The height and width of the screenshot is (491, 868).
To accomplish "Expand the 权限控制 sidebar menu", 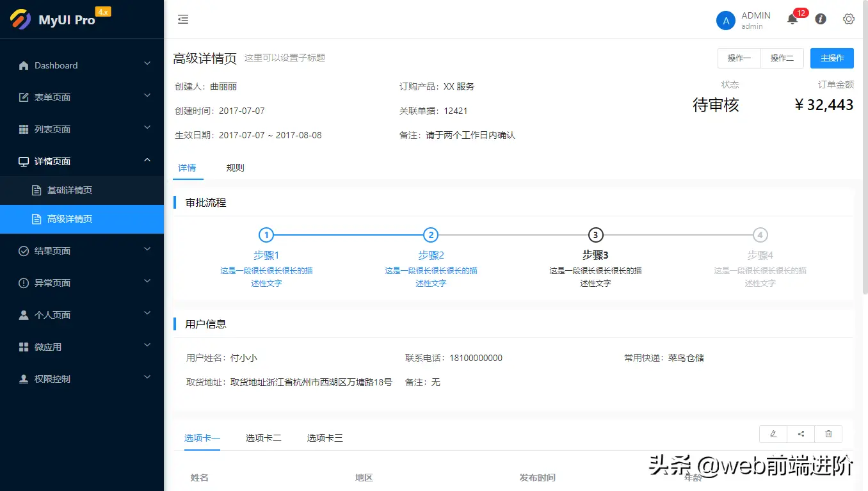I will (82, 379).
